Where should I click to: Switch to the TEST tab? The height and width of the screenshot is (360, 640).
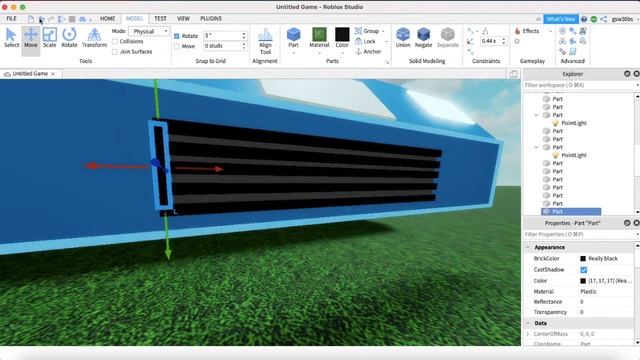pos(160,19)
